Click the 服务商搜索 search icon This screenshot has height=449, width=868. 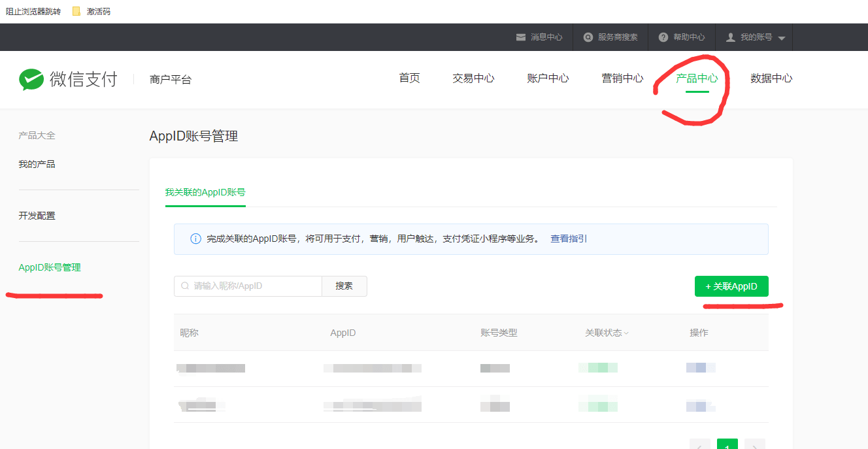point(588,37)
